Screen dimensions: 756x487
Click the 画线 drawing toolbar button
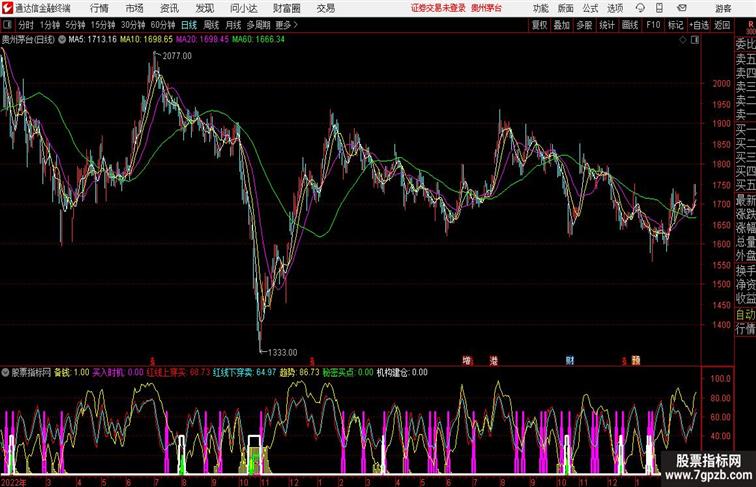tap(630, 25)
